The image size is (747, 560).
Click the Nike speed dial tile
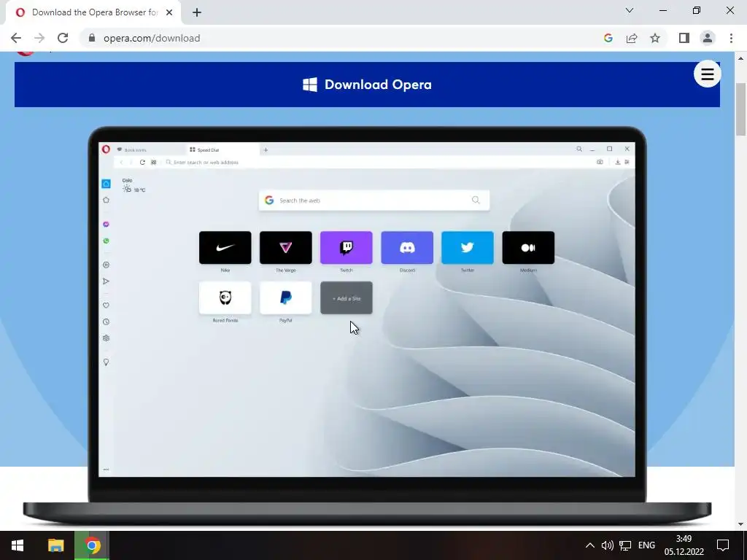click(x=225, y=248)
